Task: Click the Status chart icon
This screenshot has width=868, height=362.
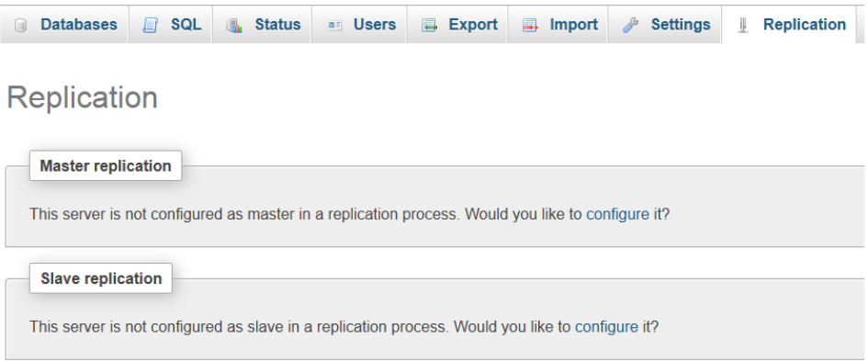Action: point(235,26)
